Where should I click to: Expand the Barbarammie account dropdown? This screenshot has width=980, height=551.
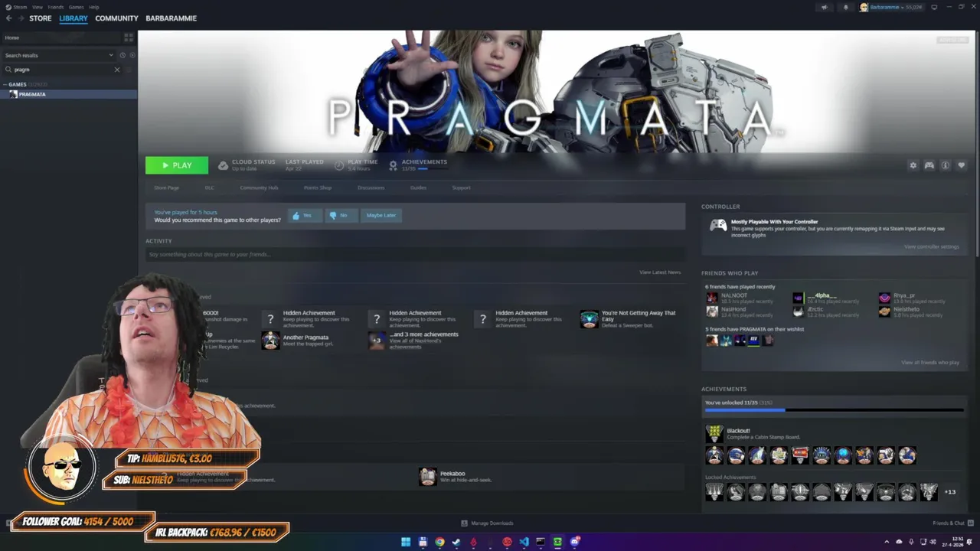click(891, 7)
